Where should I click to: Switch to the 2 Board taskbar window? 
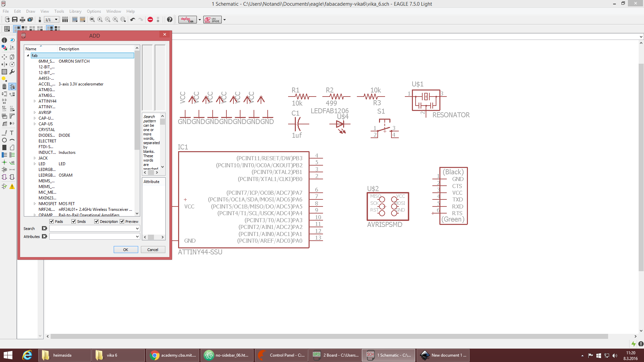coord(335,355)
